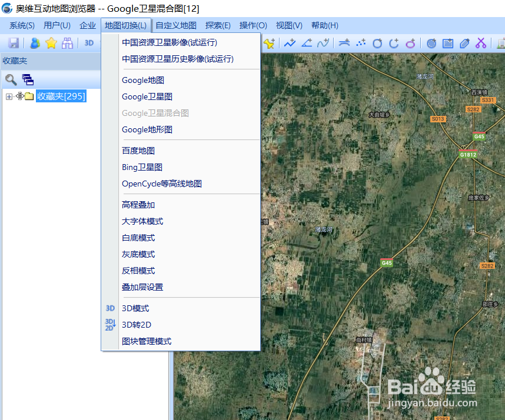The width and height of the screenshot is (505, 420).
Task: Click the cascading windows icon in favorites panel
Action: tap(28, 79)
